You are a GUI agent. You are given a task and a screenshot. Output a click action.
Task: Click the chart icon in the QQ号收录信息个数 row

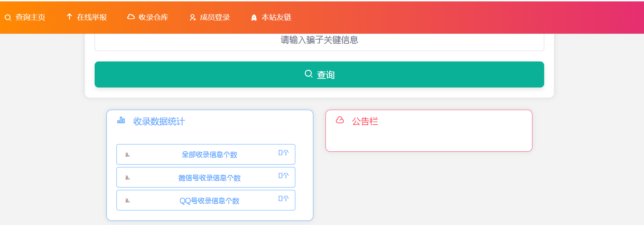tap(128, 200)
